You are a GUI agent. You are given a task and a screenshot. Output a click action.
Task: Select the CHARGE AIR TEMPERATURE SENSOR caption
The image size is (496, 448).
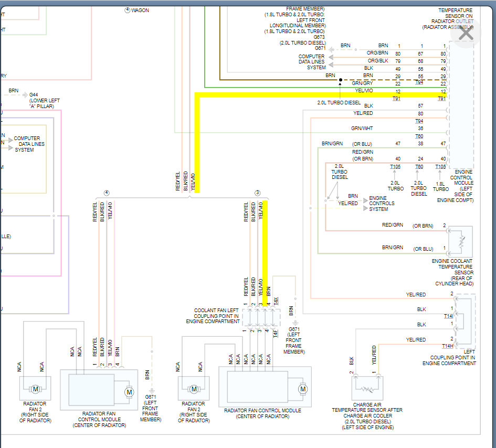click(x=367, y=416)
